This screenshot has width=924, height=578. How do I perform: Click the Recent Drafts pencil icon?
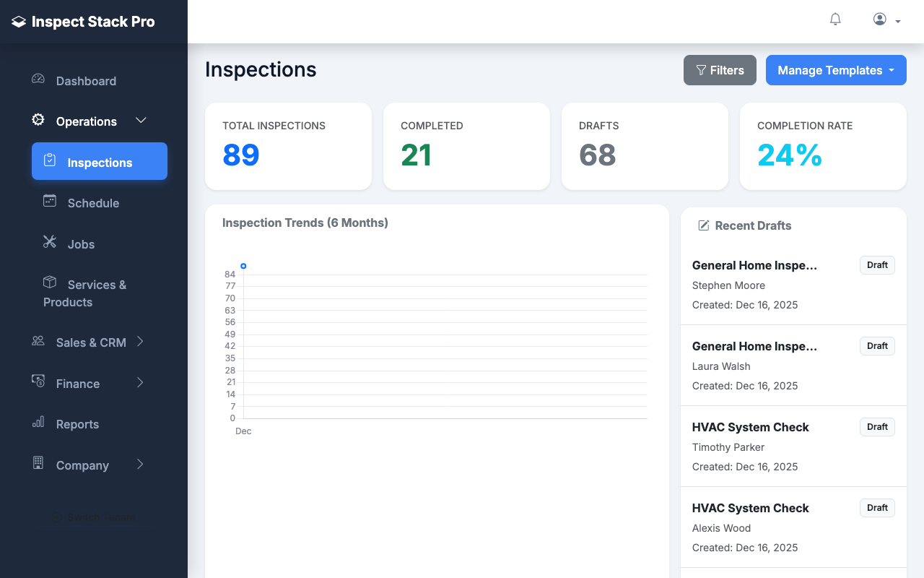(x=703, y=225)
